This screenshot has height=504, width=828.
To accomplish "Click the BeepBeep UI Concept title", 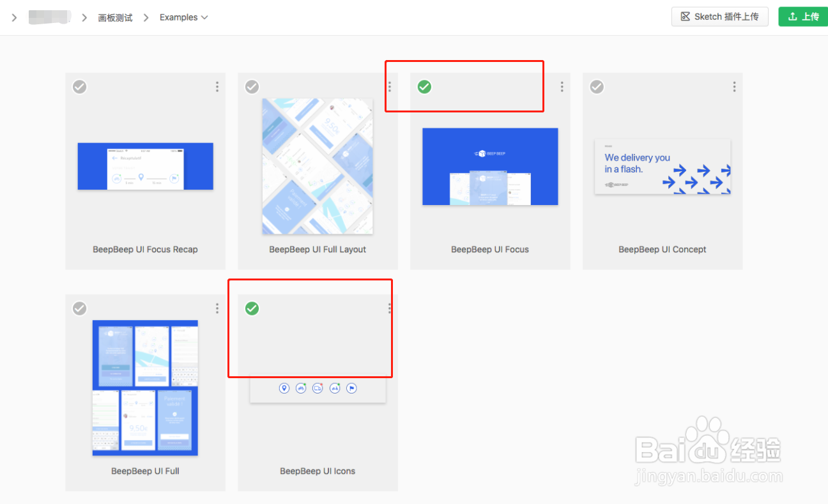I will 663,250.
